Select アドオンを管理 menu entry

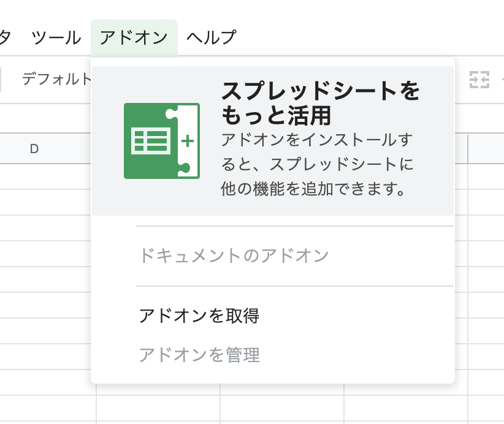pos(272,355)
